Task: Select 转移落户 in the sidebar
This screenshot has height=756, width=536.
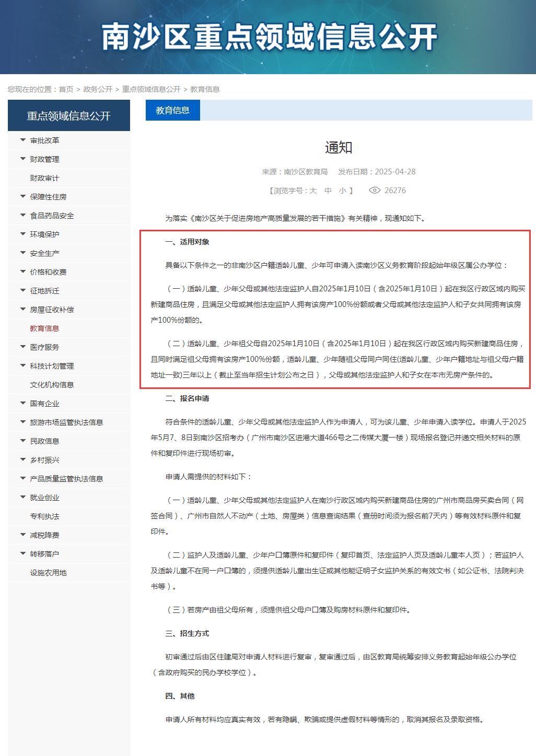Action: click(44, 554)
